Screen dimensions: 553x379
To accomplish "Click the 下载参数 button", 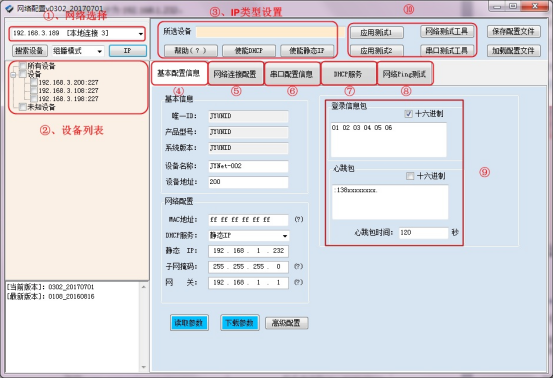I will (x=240, y=323).
